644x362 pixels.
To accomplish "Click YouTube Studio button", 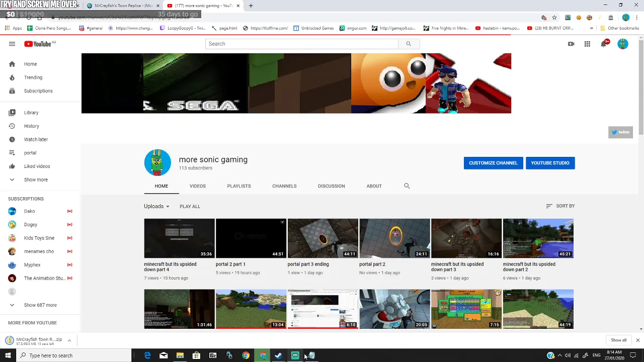I will (550, 163).
